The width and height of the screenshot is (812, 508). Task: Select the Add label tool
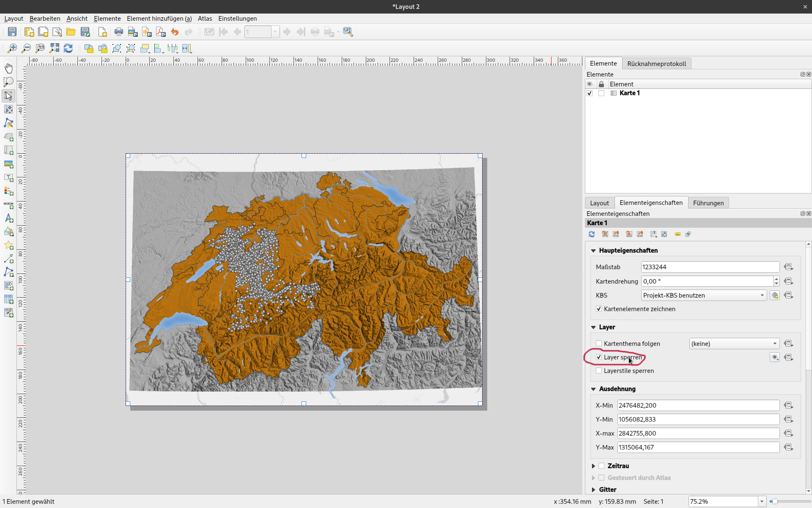click(x=8, y=177)
